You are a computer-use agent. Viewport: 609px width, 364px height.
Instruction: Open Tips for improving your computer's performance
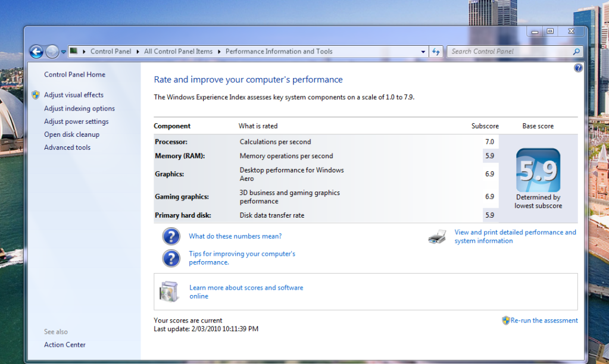tap(242, 258)
